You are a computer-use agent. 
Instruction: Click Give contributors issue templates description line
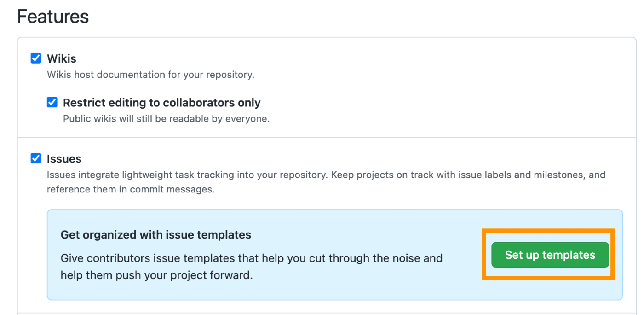[x=252, y=258]
